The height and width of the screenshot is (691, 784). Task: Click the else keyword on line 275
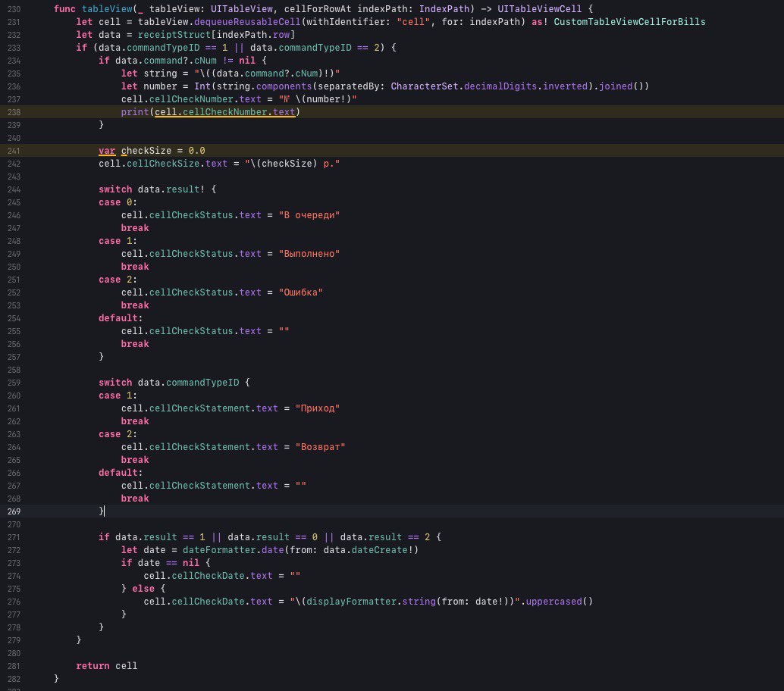pyautogui.click(x=143, y=589)
